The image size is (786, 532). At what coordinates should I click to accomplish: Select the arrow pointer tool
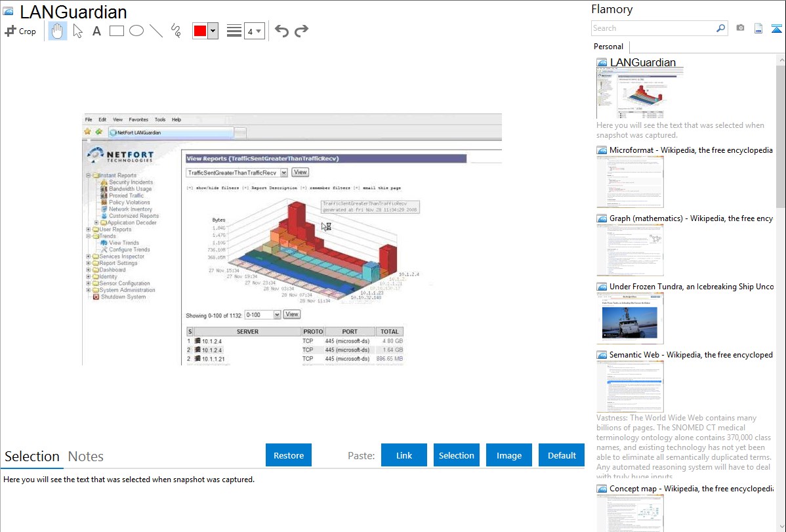pyautogui.click(x=78, y=31)
